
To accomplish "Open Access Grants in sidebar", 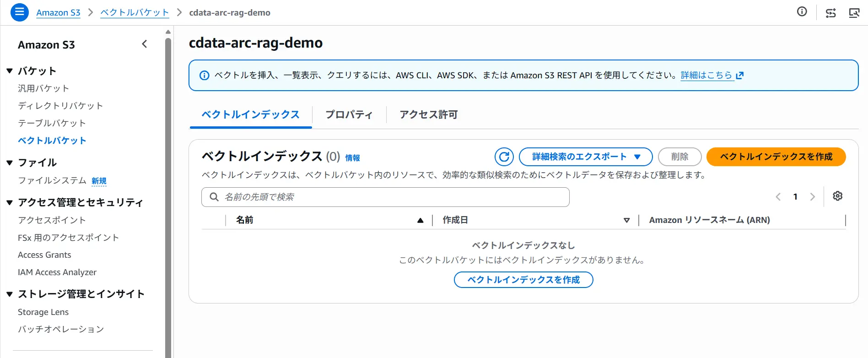I will pos(44,255).
